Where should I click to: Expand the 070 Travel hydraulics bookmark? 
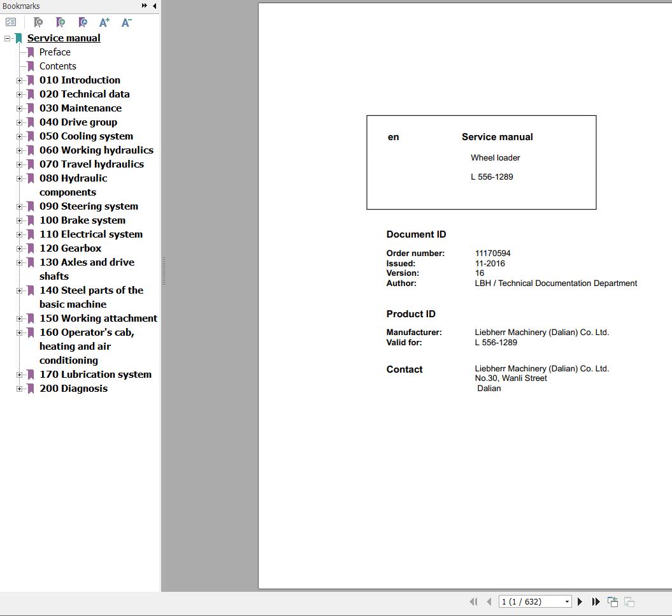click(x=19, y=164)
